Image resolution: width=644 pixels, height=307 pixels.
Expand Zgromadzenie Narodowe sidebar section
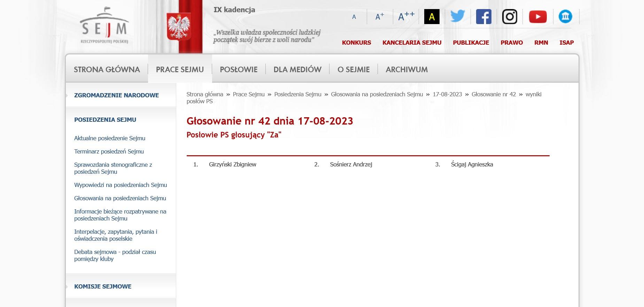[116, 95]
